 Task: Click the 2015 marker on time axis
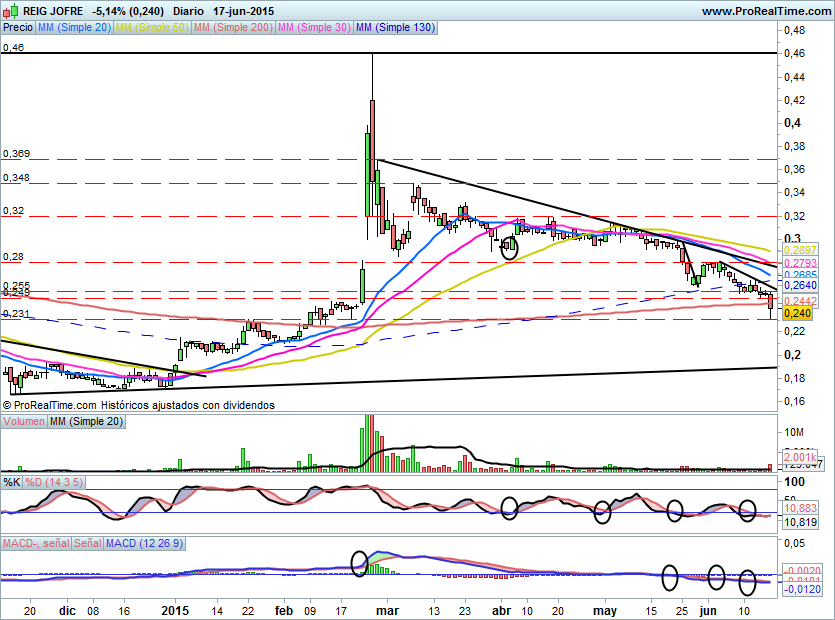coord(175,609)
